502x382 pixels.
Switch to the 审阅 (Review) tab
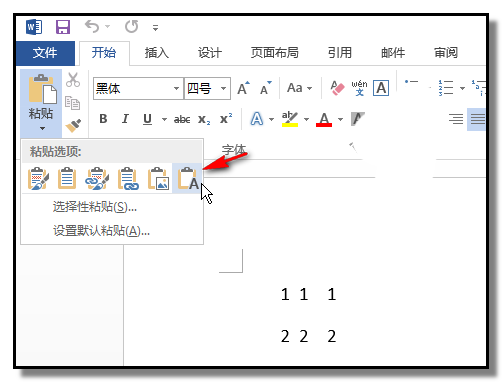coord(446,53)
